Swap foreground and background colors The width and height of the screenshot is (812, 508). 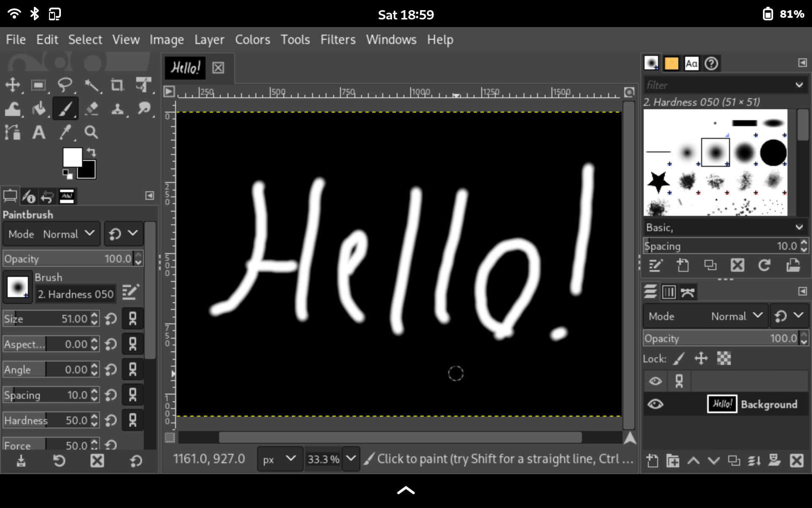coord(92,152)
